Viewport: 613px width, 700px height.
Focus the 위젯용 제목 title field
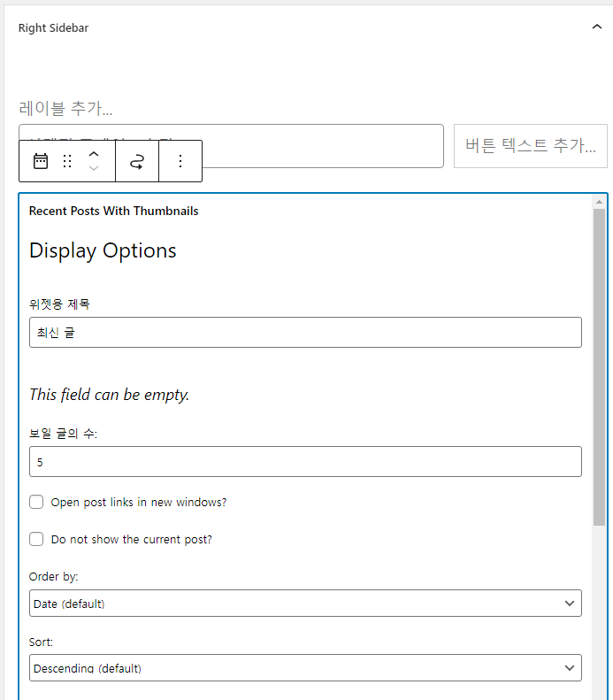coord(305,332)
